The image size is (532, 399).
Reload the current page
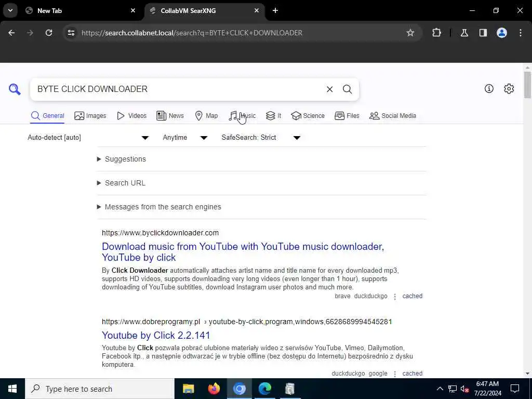49,33
